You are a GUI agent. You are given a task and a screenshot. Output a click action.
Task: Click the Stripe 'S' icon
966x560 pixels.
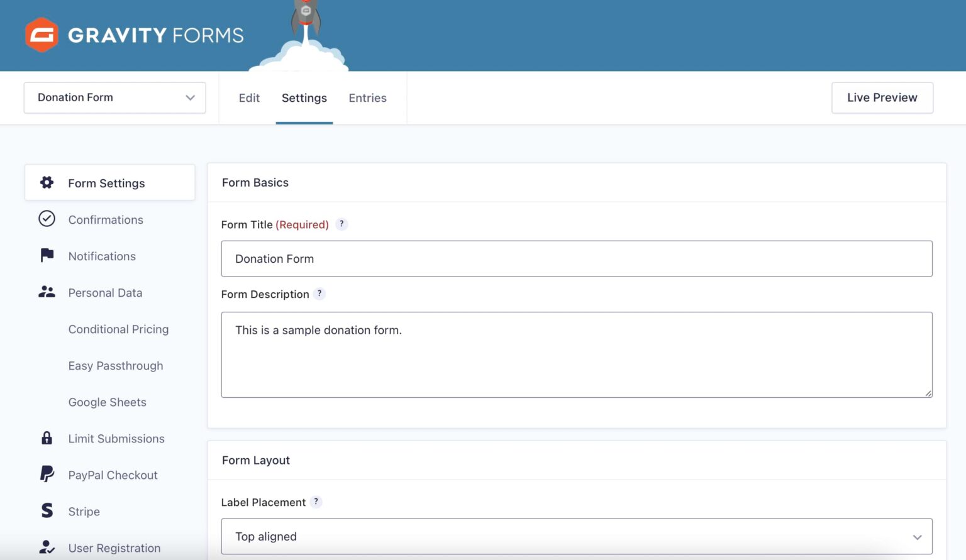click(47, 511)
